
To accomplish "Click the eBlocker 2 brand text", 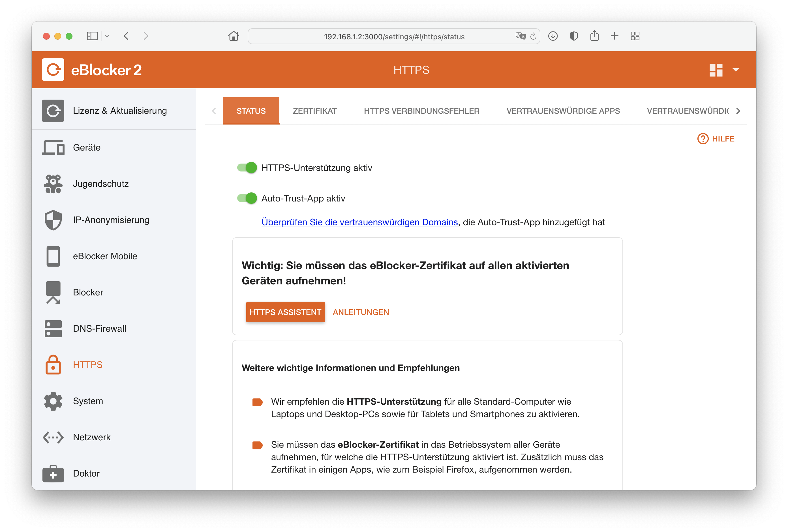I will pos(106,70).
